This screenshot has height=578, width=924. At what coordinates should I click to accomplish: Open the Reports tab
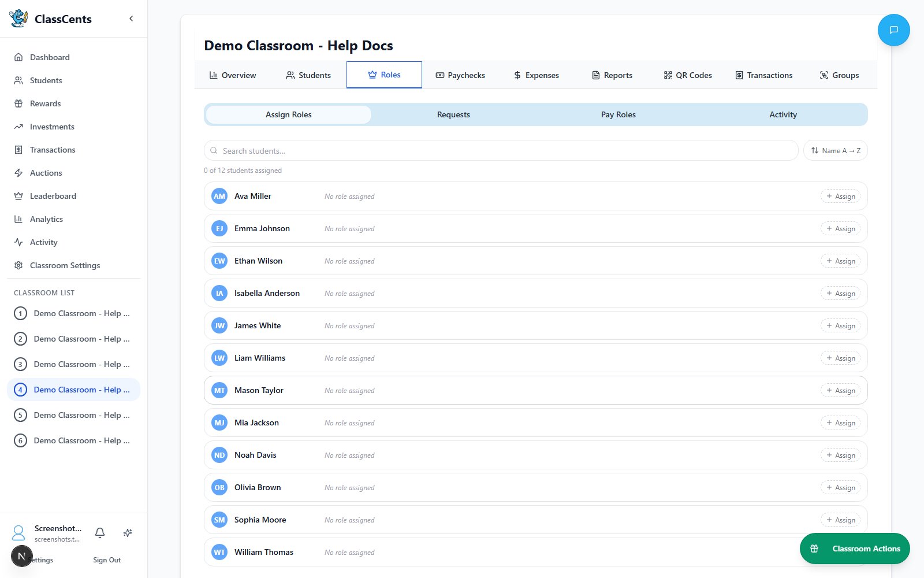612,75
